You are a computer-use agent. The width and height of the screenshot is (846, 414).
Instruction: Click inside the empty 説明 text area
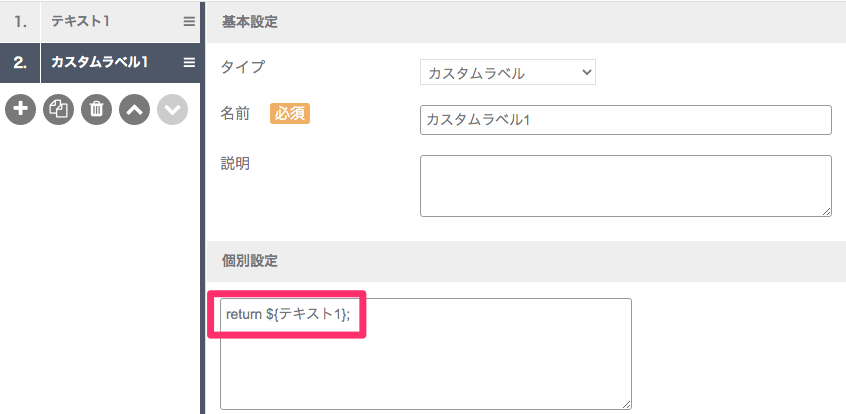[626, 186]
